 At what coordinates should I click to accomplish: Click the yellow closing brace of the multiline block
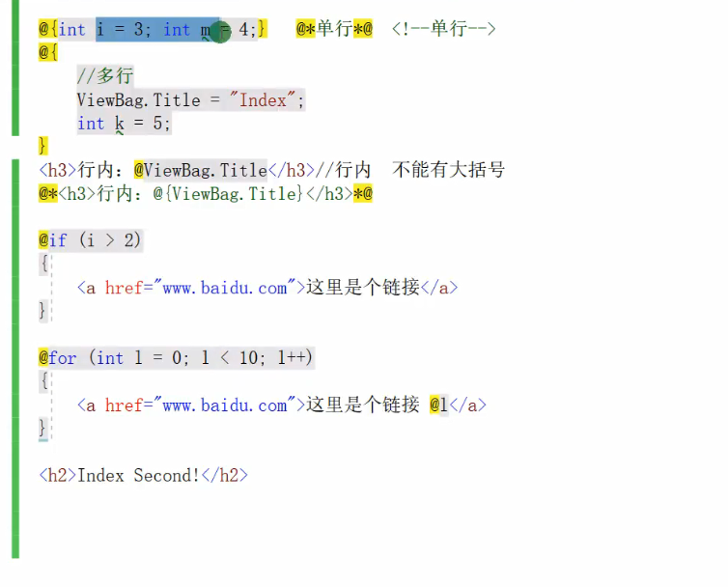click(x=43, y=146)
